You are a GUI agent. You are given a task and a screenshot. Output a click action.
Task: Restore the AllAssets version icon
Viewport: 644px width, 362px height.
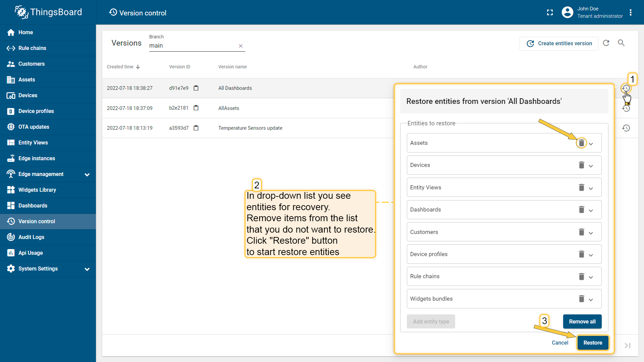tap(626, 108)
